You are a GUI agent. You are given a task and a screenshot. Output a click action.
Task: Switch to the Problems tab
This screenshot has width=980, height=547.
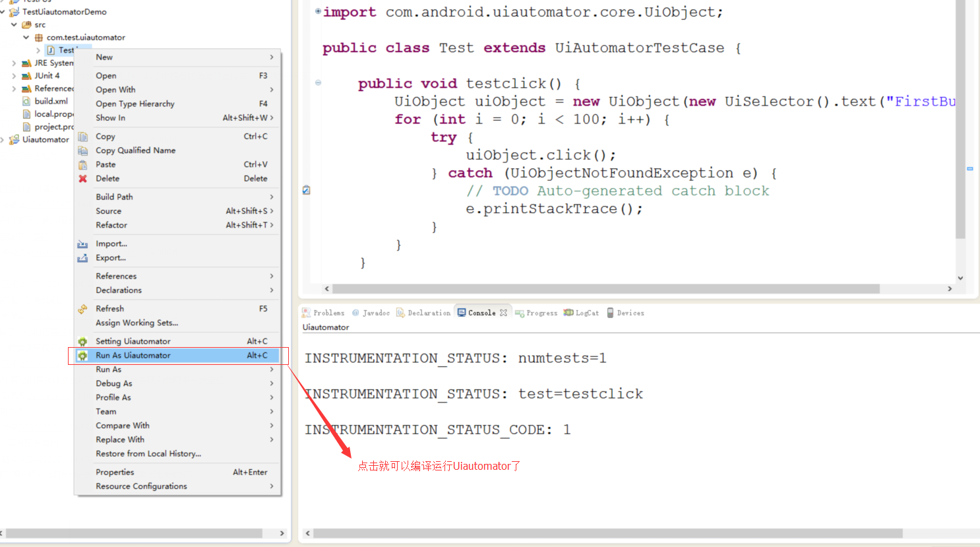(x=323, y=313)
